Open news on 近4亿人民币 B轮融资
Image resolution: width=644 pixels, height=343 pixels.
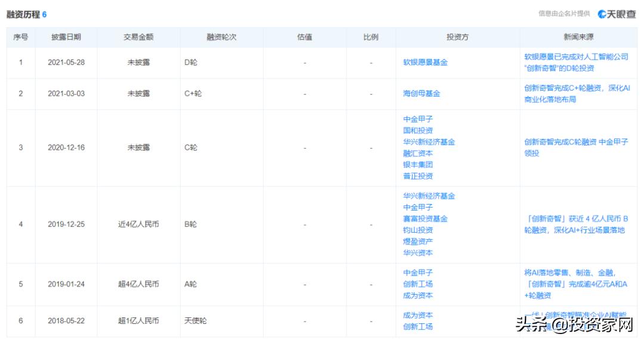(576, 224)
